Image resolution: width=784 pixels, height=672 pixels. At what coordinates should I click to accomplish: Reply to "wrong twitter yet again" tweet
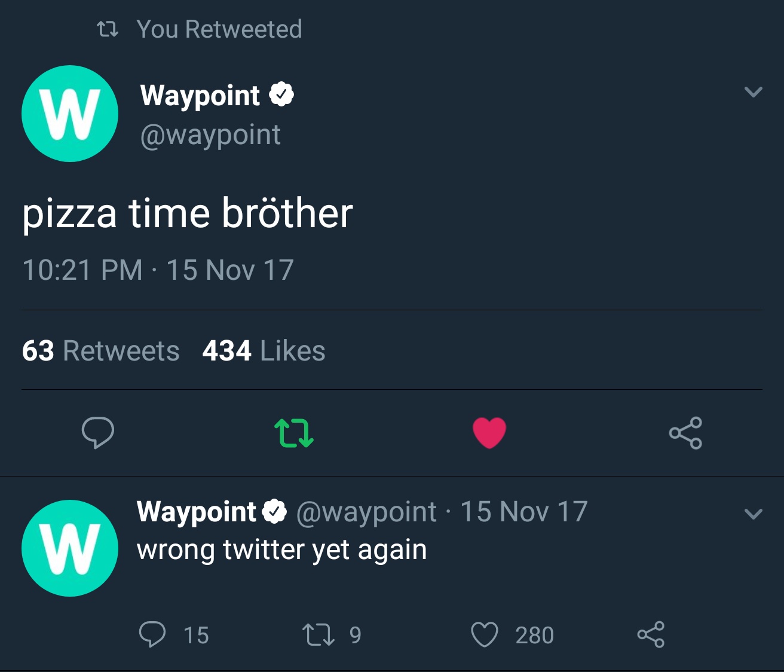pyautogui.click(x=152, y=634)
